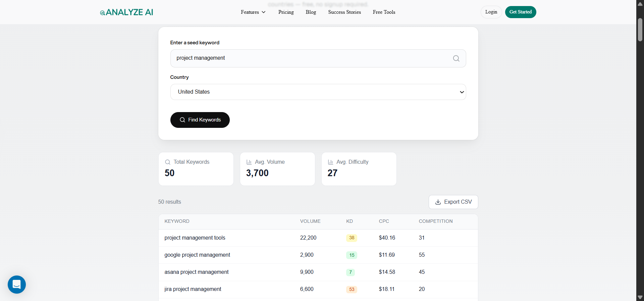This screenshot has height=301, width=644.
Task: Click the volume value 22,200
Action: click(x=308, y=238)
